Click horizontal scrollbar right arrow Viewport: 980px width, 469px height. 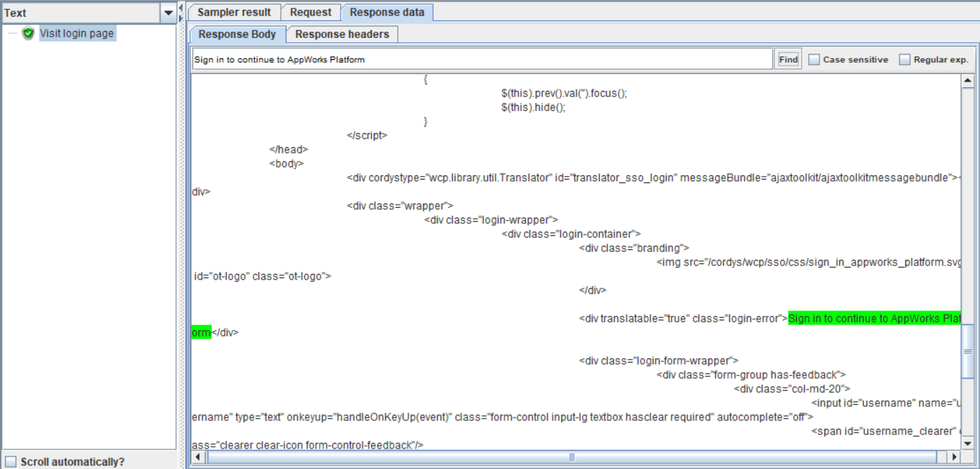953,457
